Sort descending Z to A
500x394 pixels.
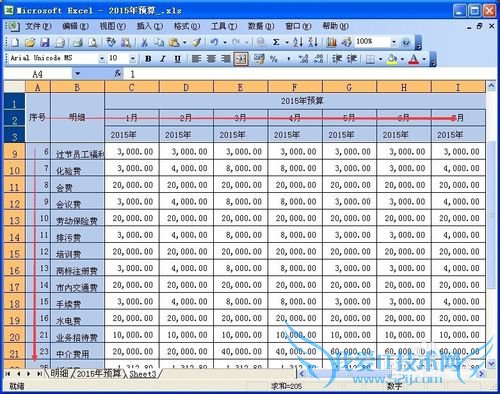(x=313, y=42)
